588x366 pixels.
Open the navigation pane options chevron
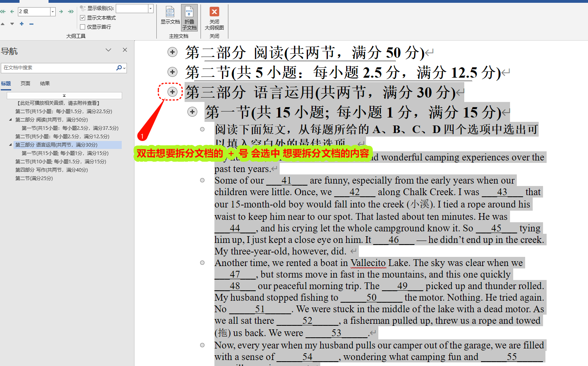[x=108, y=50]
